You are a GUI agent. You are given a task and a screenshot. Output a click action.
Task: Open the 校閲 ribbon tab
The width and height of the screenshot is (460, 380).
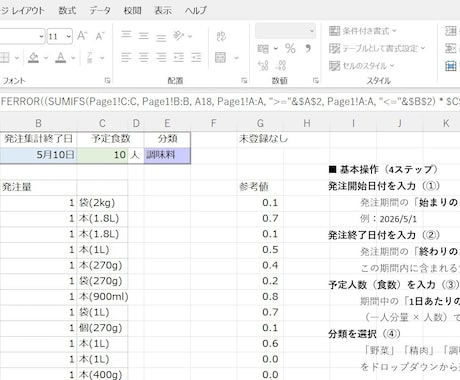(x=133, y=10)
